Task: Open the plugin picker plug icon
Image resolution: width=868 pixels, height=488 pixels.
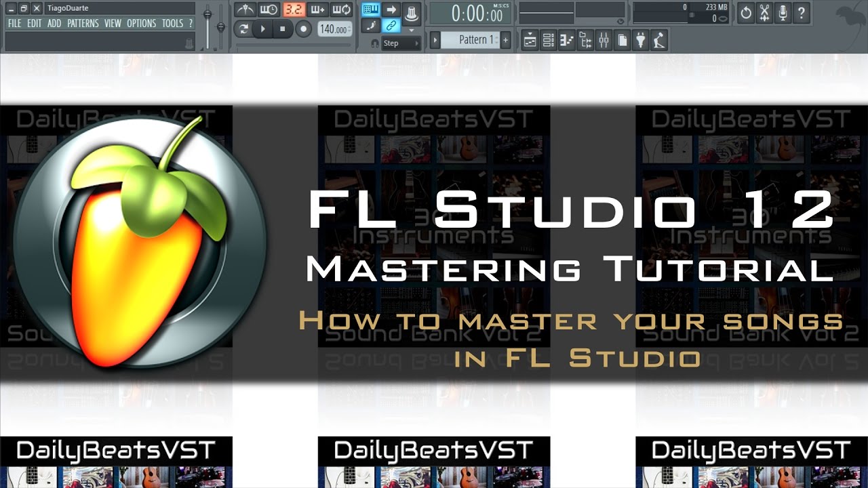Action: (640, 41)
